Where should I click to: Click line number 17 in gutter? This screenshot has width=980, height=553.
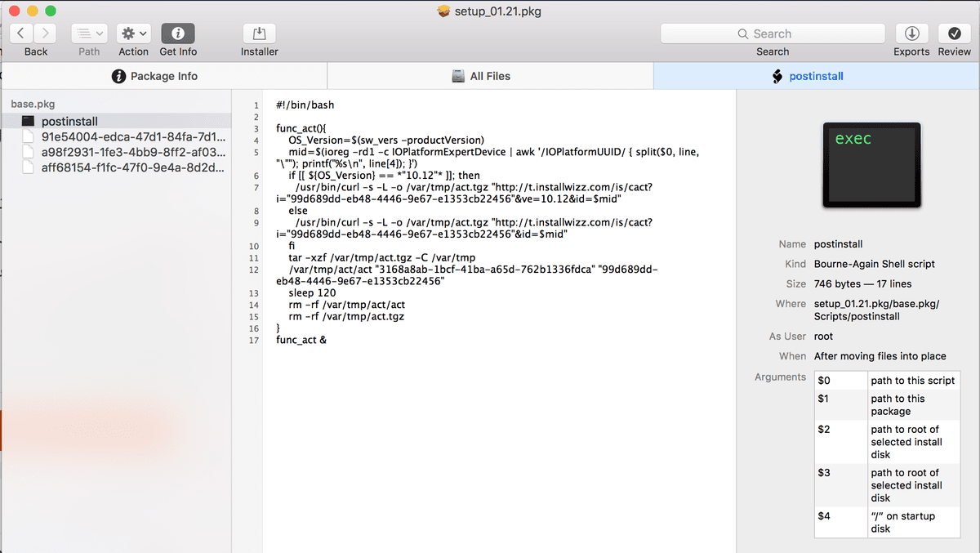pos(255,340)
